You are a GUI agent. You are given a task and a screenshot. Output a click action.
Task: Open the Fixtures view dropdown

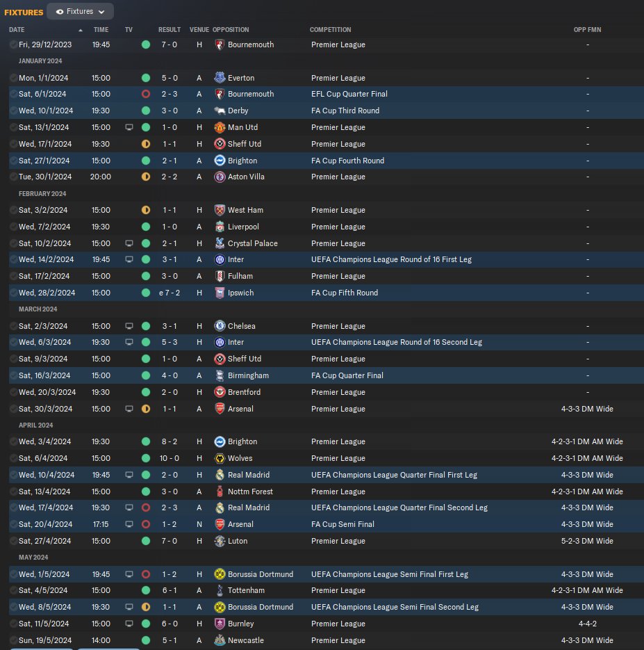point(80,12)
